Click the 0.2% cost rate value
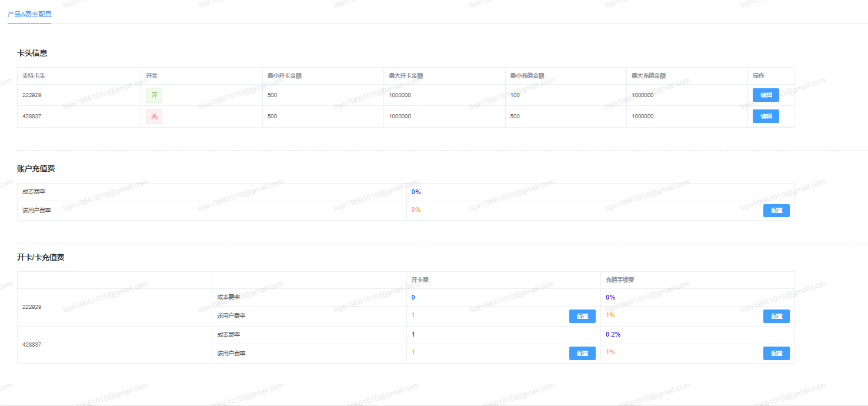Viewport: 868px width, 406px height. tap(613, 334)
